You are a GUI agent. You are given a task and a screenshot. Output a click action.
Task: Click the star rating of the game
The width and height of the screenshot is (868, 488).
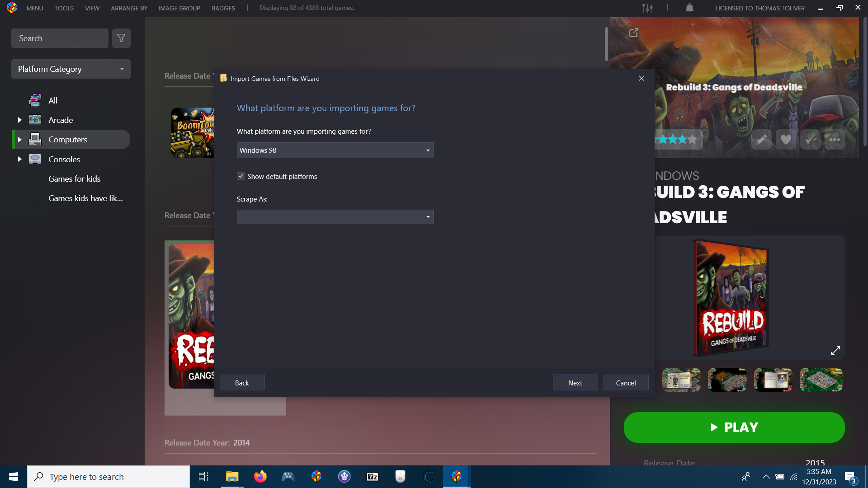click(x=677, y=140)
